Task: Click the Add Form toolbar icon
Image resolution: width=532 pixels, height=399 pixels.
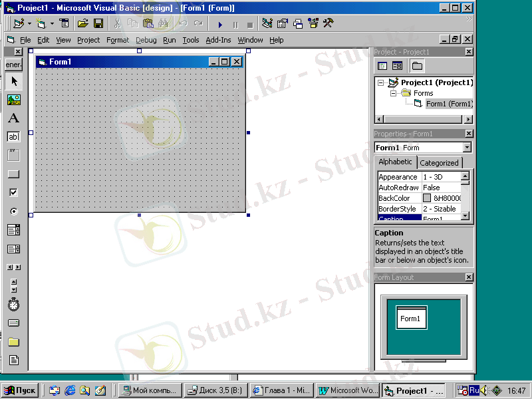Action: pos(41,23)
